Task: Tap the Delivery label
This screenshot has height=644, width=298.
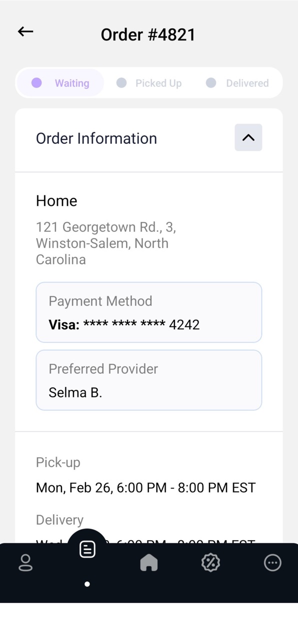Action: tap(59, 520)
